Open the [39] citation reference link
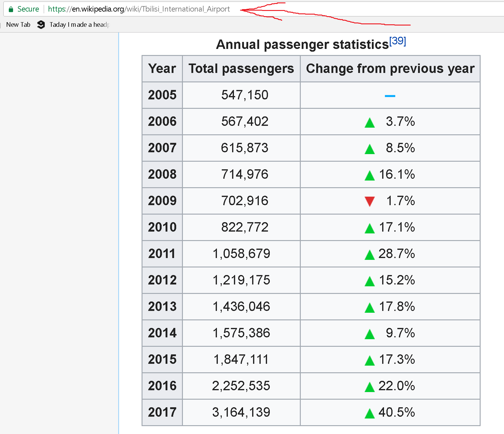 tap(397, 41)
